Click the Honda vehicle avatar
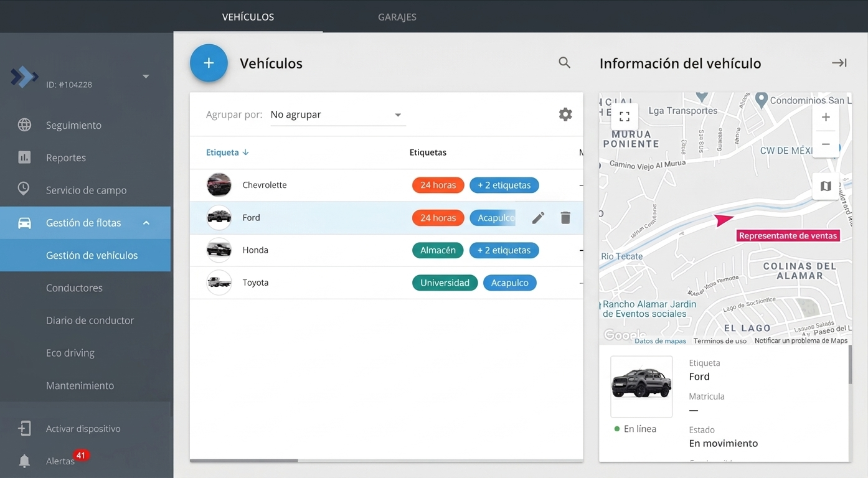 click(x=219, y=250)
